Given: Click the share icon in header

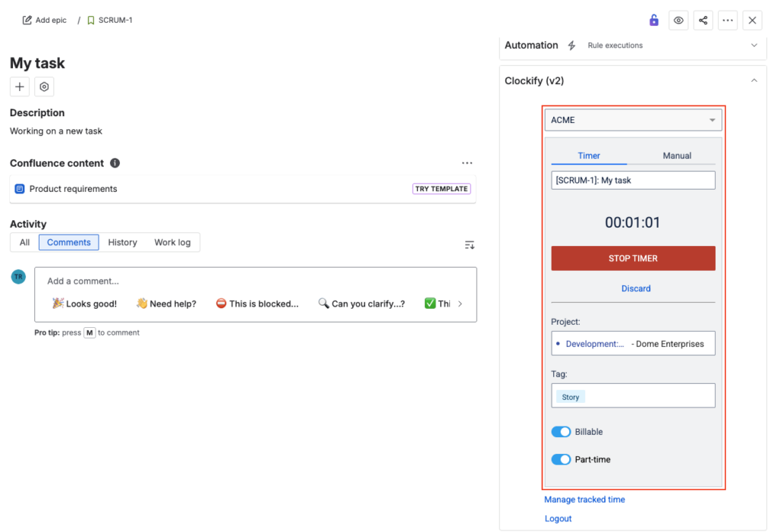Looking at the screenshot, I should tap(703, 20).
